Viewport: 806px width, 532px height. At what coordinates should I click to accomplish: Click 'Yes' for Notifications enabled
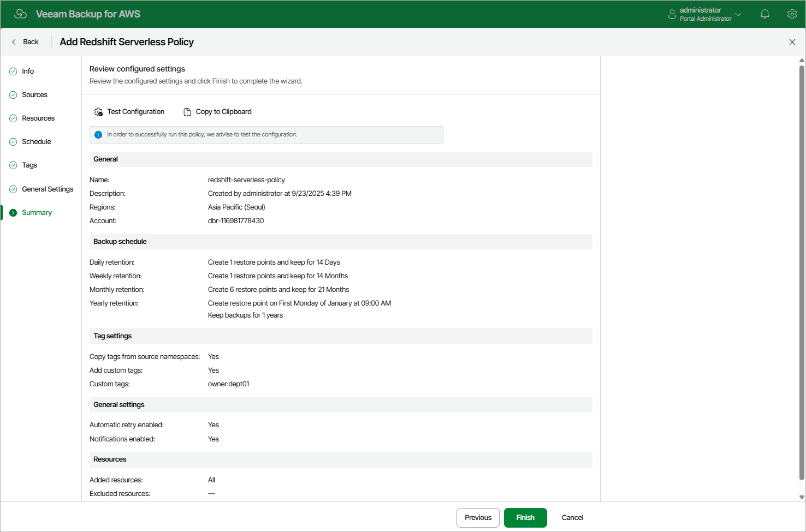[214, 439]
